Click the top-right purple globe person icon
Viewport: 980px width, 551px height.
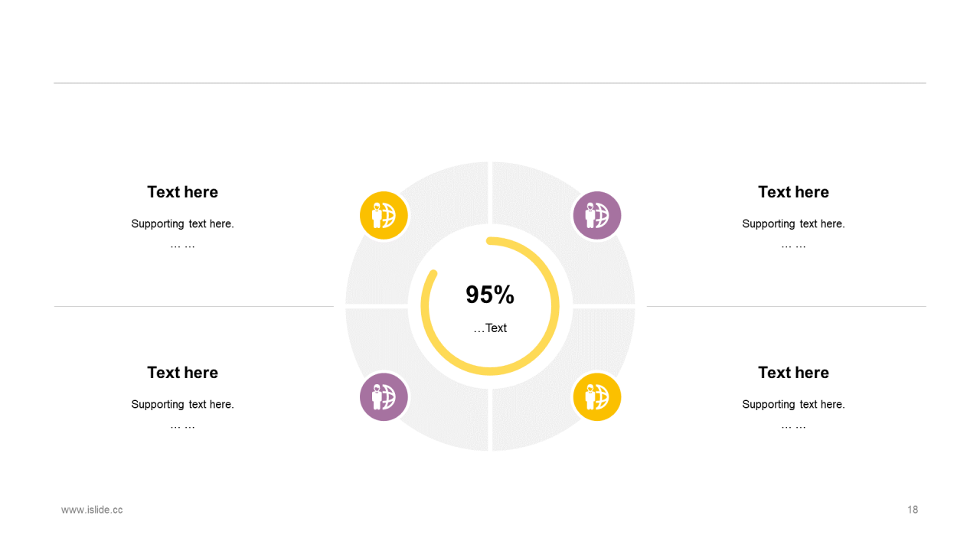597,215
